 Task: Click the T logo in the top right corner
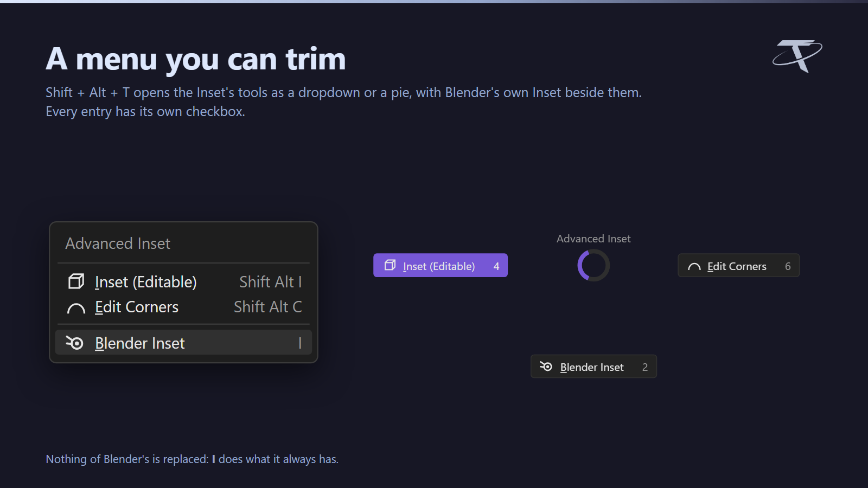[797, 56]
